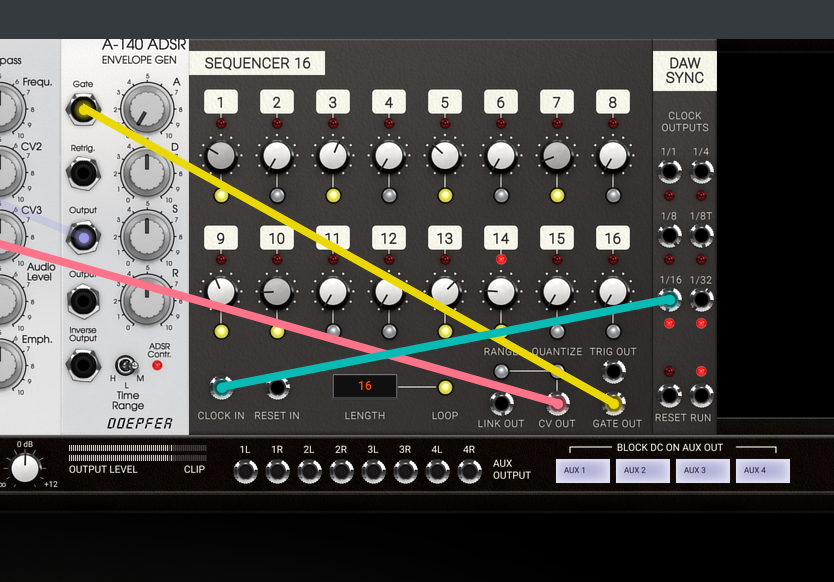Toggle the step 6 gate light
Screen dimensions: 834x582
[x=501, y=196]
